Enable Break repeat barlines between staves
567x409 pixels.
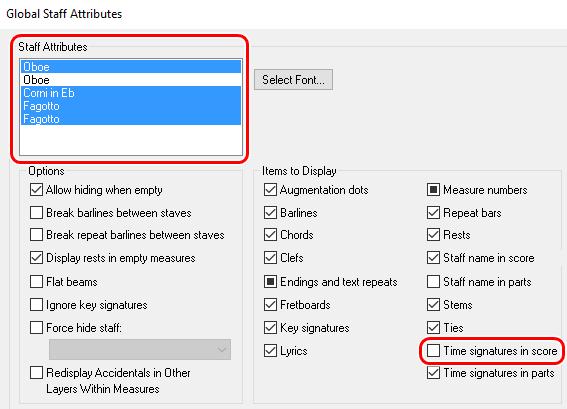click(36, 235)
